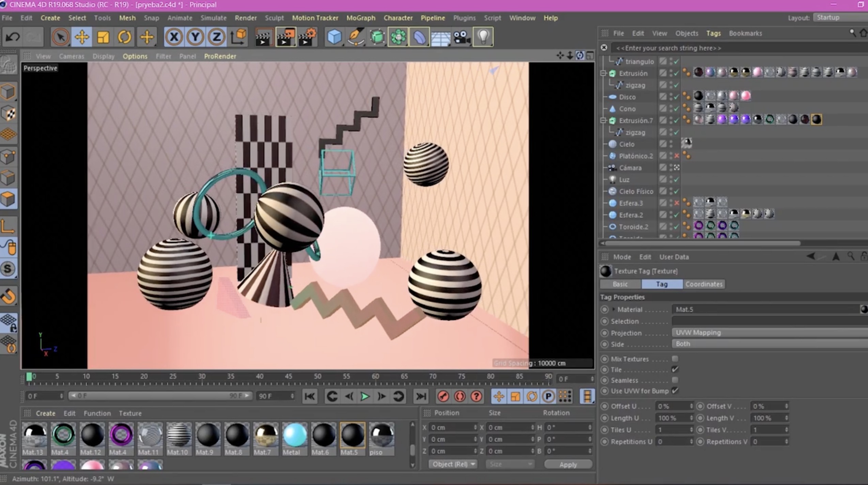Toggle Use UVW for Bump checkbox

click(674, 391)
